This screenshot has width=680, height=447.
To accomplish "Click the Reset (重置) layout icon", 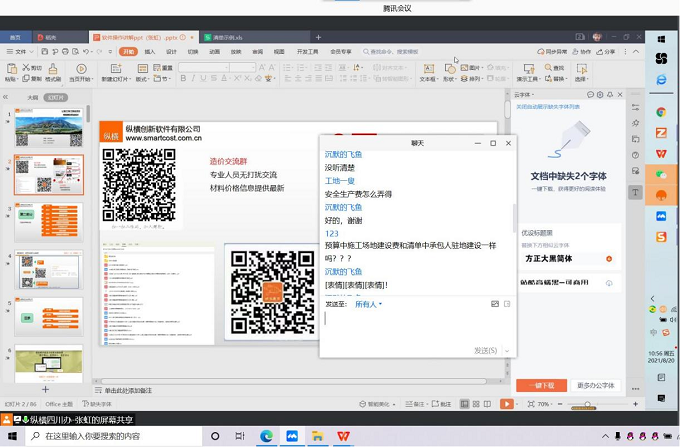I will [x=157, y=67].
